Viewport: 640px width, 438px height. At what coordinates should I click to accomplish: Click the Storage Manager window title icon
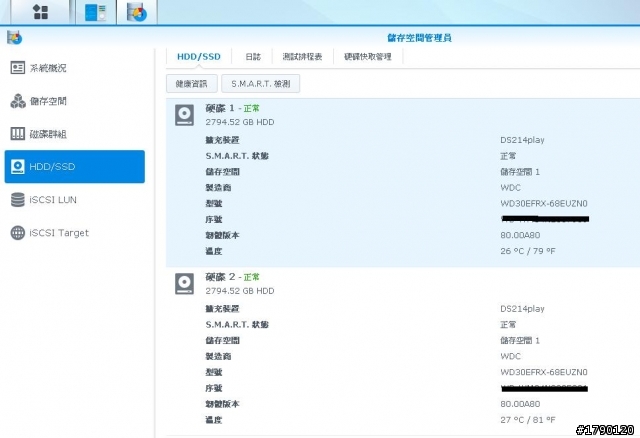click(14, 38)
